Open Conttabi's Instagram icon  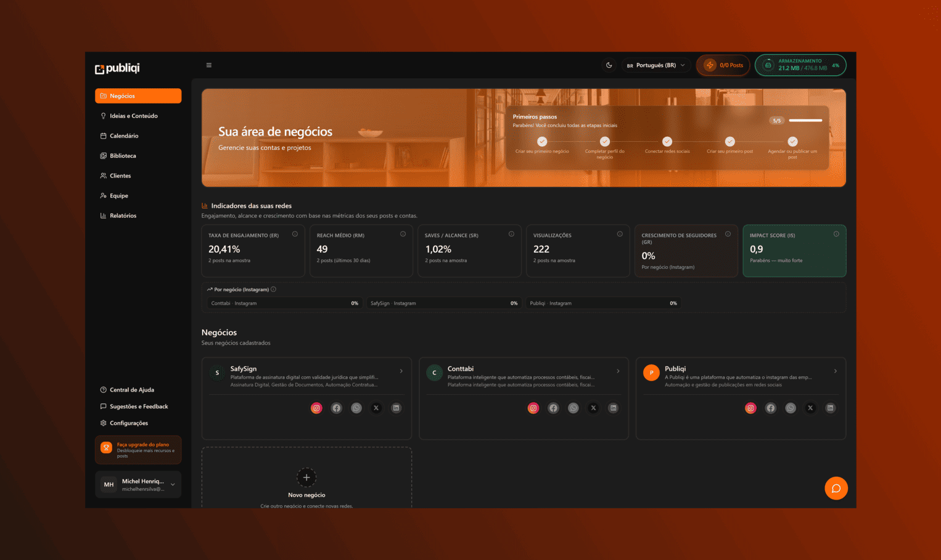point(533,408)
